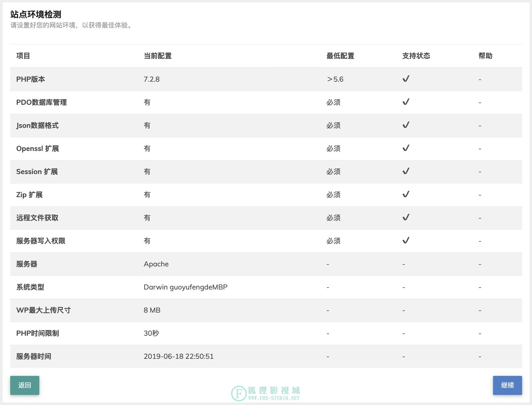Click the 服务器时间 row label
Viewport: 532px width, 405px height.
tap(34, 356)
